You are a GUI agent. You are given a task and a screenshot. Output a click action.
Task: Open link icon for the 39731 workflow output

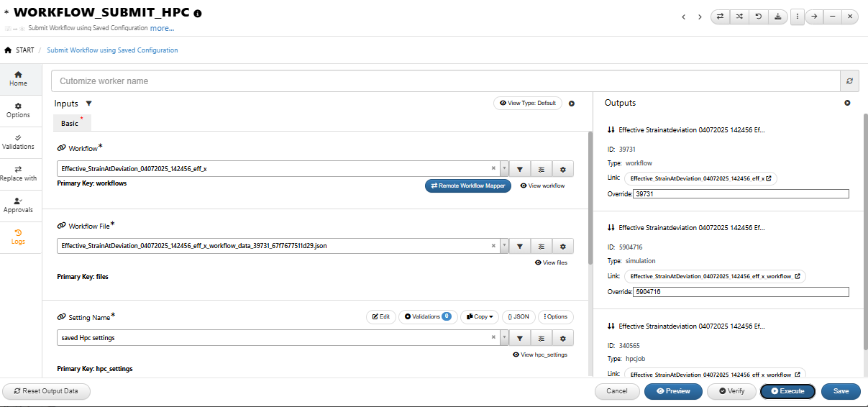[x=769, y=178]
